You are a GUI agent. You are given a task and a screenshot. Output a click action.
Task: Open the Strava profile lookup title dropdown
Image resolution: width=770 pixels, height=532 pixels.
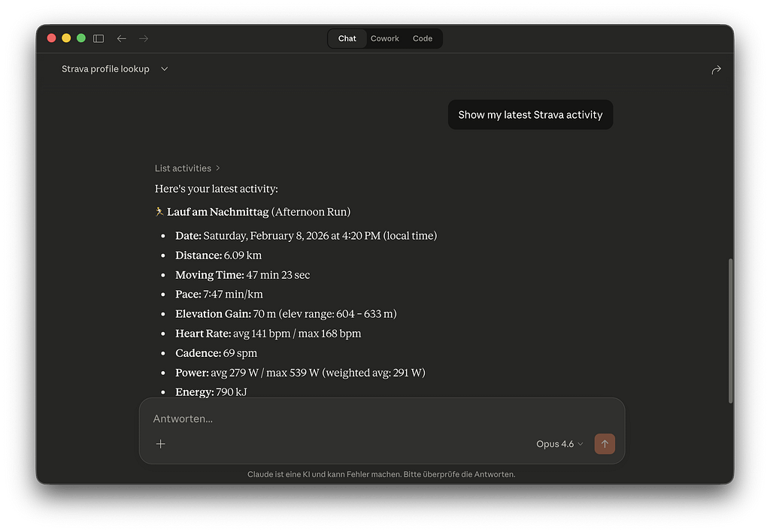pos(115,68)
